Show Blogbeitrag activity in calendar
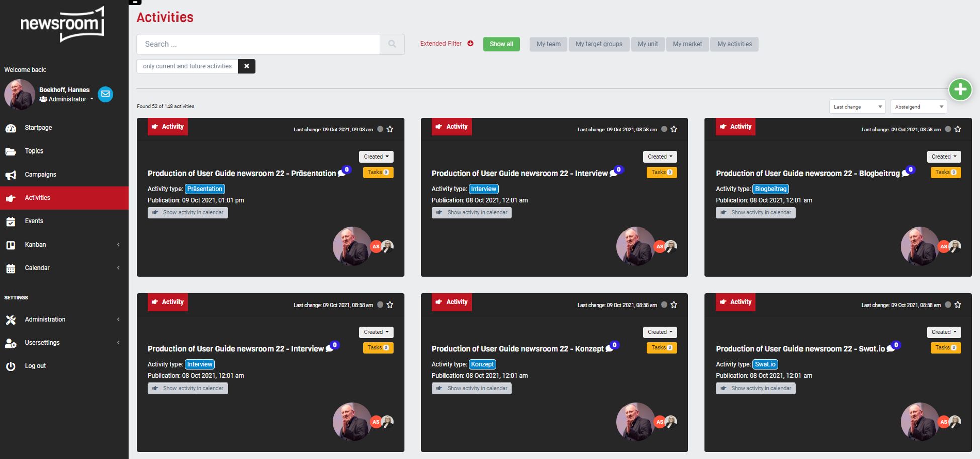This screenshot has width=980, height=459. [755, 213]
